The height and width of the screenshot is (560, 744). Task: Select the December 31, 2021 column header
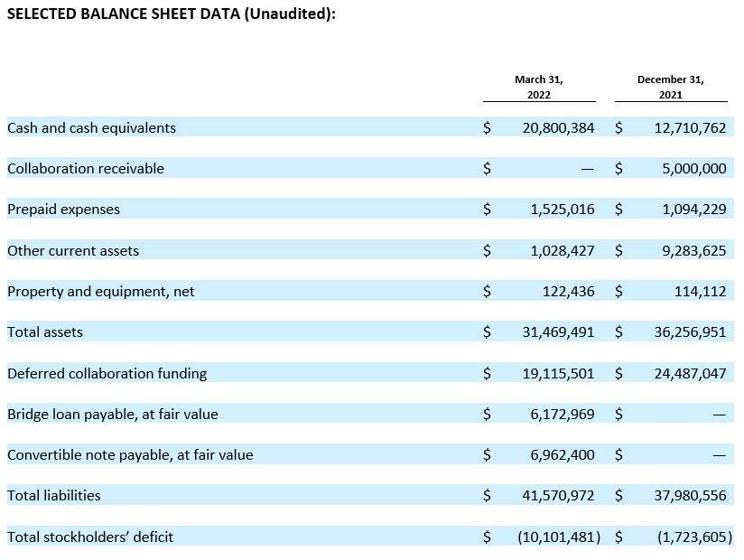coord(670,87)
